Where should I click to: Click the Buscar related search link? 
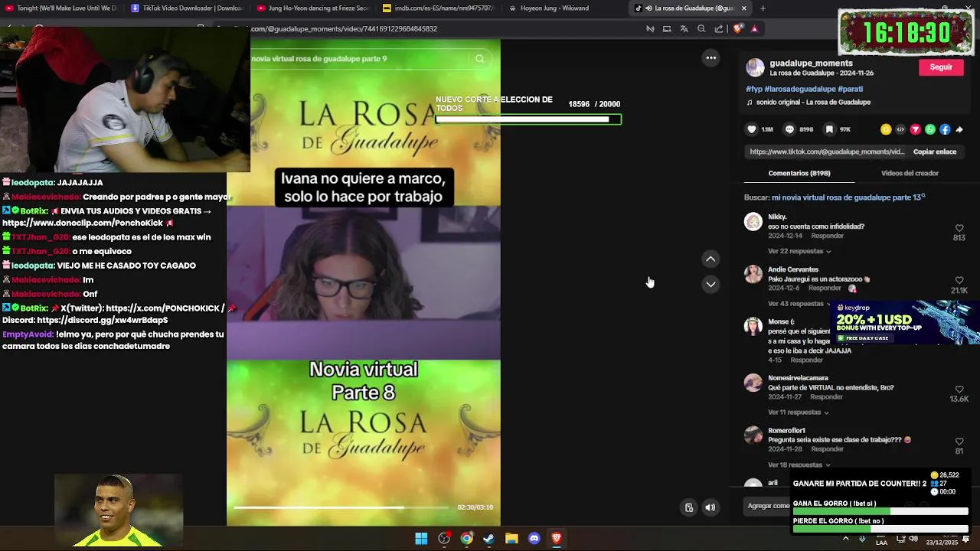point(848,197)
